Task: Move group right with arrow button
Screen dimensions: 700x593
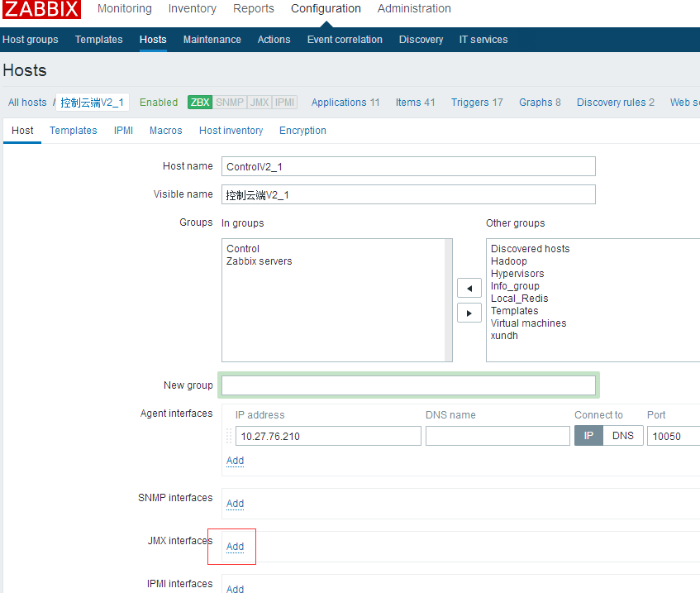Action: coord(469,313)
